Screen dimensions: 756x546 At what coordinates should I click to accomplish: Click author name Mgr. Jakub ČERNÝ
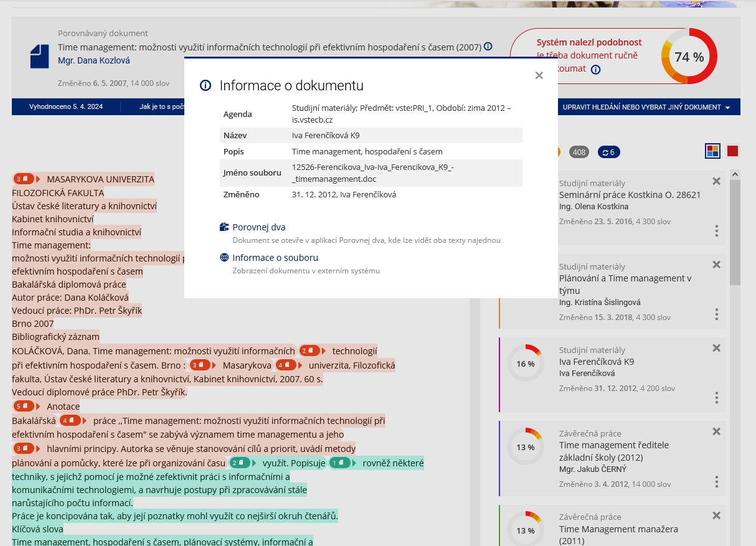pyautogui.click(x=593, y=469)
